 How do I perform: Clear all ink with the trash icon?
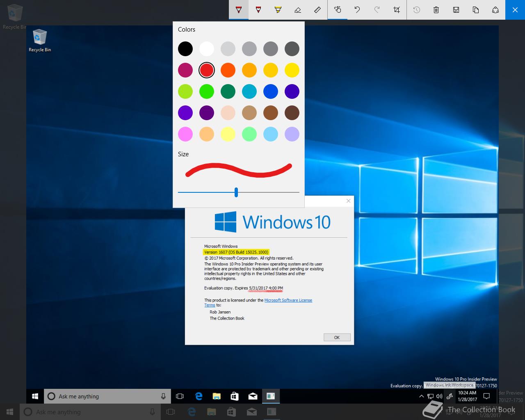pos(436,10)
